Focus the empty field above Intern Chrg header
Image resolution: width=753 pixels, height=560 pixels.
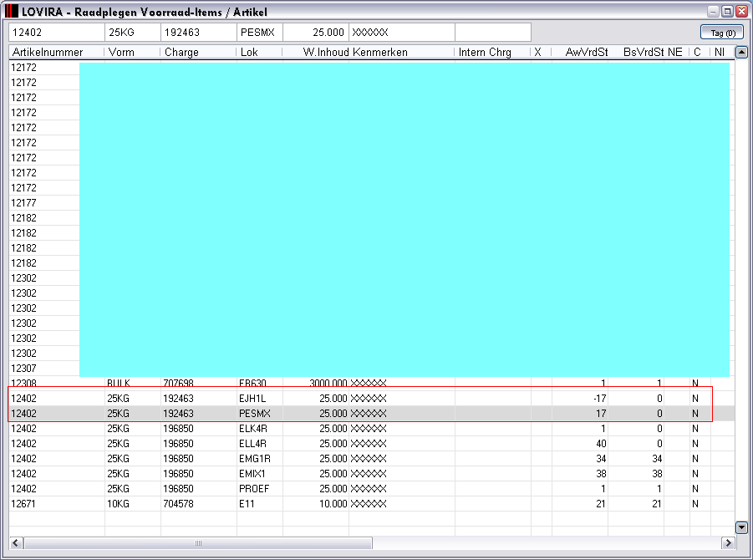pos(493,32)
